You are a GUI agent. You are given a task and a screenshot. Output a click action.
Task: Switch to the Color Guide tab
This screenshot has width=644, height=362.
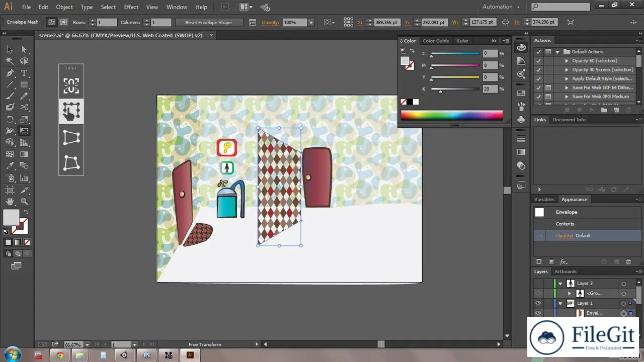click(436, 41)
